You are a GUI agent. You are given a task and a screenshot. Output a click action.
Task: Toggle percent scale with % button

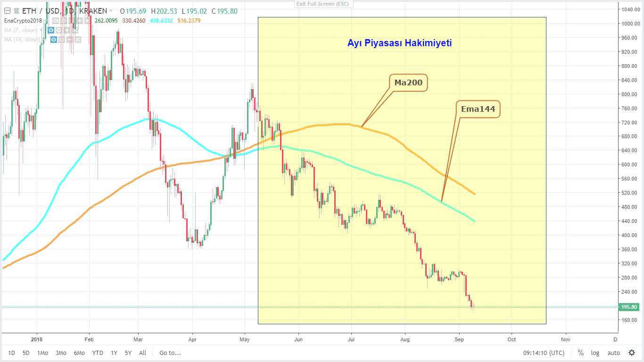click(x=581, y=353)
